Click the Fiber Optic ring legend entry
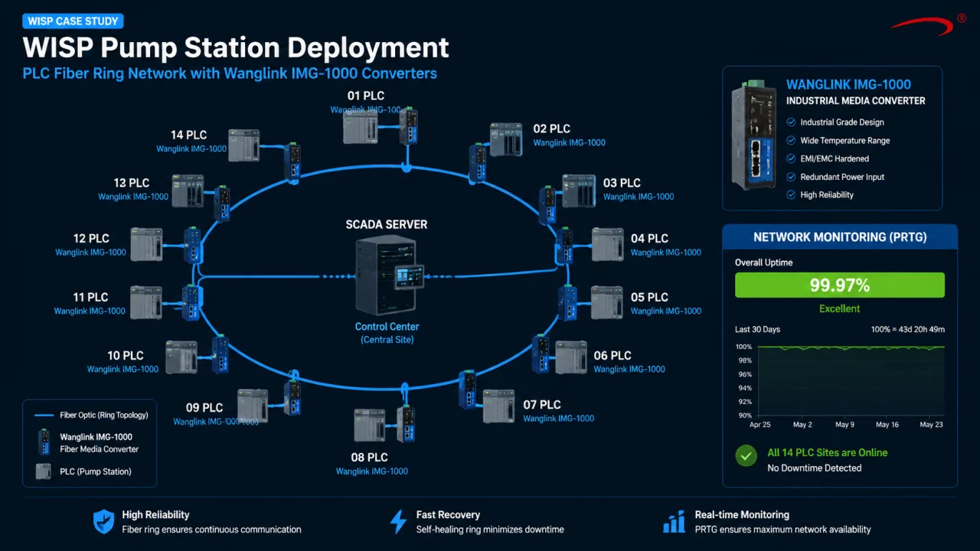 point(92,415)
